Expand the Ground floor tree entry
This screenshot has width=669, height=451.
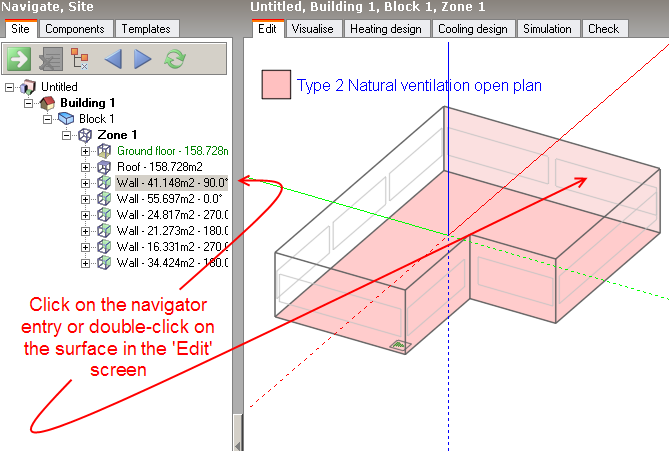click(x=86, y=151)
